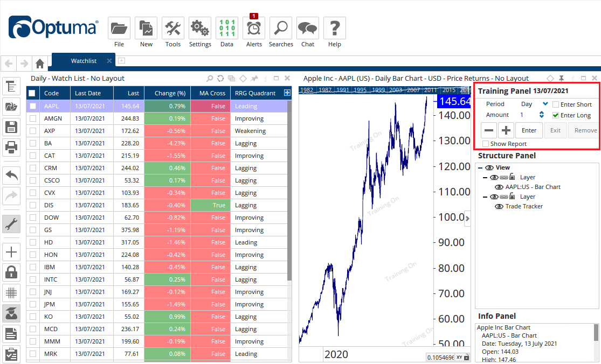This screenshot has width=601, height=364.
Task: Tick the checkbox for the DIS row
Action: (x=33, y=205)
